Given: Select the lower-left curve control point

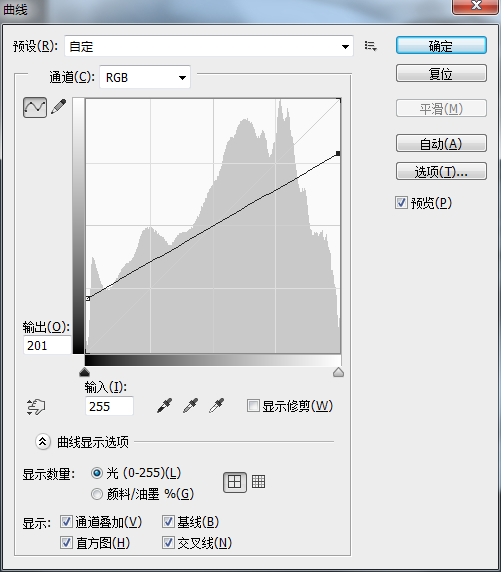Looking at the screenshot, I should pyautogui.click(x=88, y=299).
